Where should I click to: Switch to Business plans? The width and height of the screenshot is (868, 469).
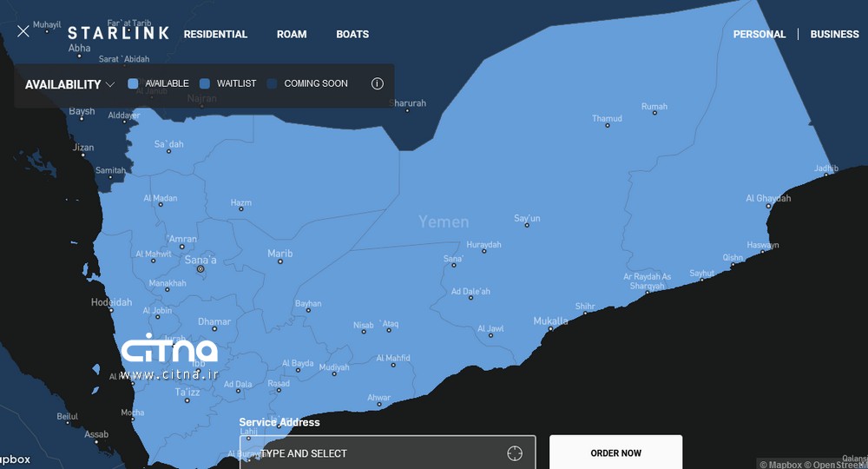click(x=834, y=35)
